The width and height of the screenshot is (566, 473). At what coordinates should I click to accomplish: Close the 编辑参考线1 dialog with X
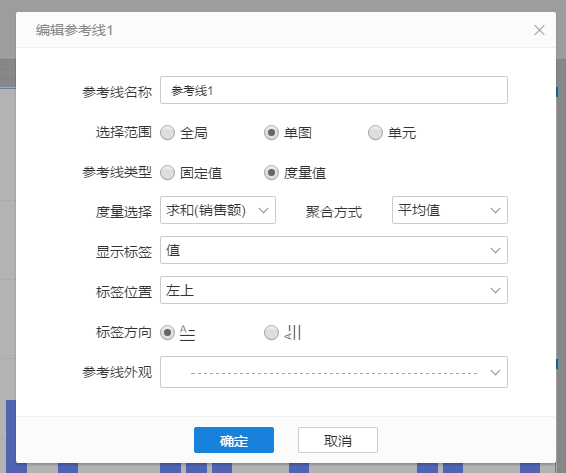(539, 30)
